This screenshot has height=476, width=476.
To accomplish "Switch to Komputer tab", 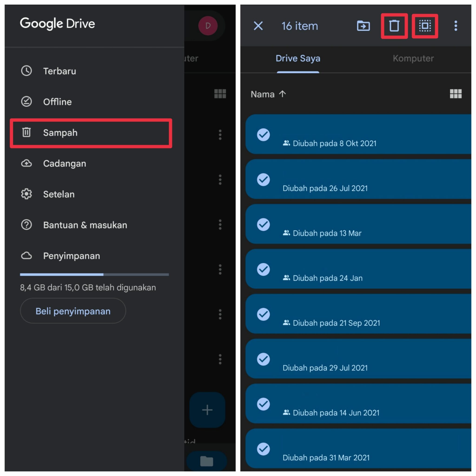I will (x=413, y=58).
